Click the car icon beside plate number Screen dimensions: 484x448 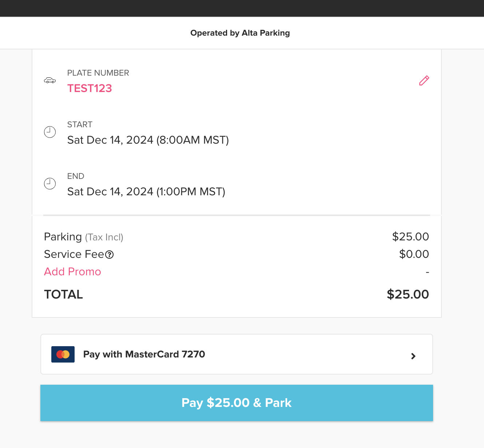coord(50,80)
